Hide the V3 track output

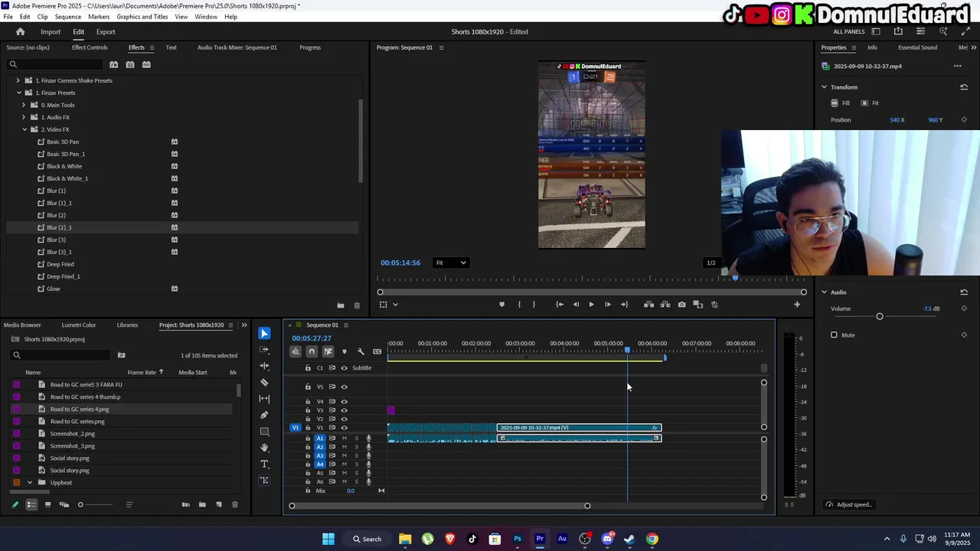click(344, 410)
